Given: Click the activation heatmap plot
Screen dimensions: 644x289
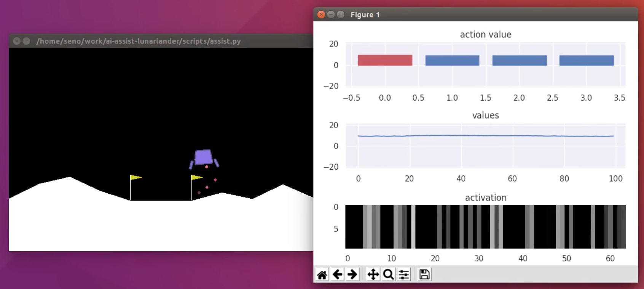Looking at the screenshot, I should tap(485, 226).
